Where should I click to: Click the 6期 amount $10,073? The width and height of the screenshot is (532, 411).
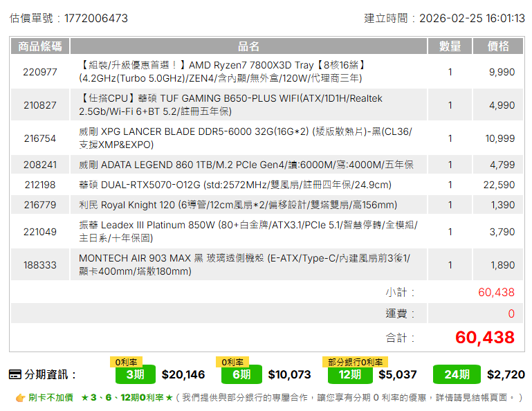[x=289, y=375]
